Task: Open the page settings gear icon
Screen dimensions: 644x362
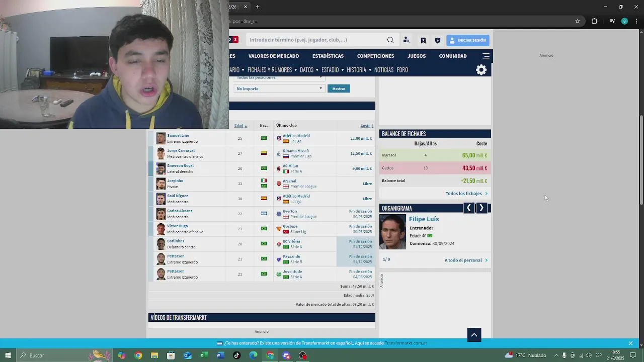Action: pos(481,70)
